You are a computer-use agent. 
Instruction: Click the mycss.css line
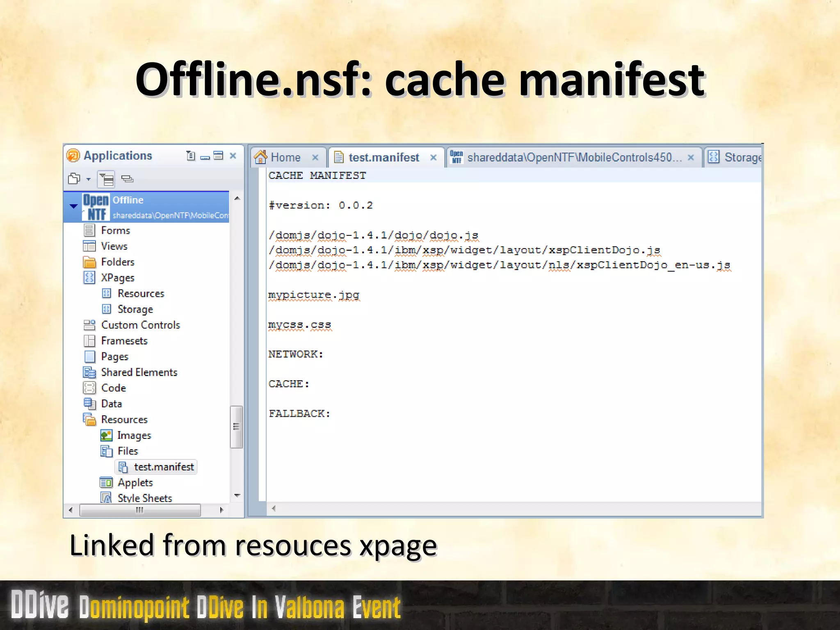click(300, 325)
